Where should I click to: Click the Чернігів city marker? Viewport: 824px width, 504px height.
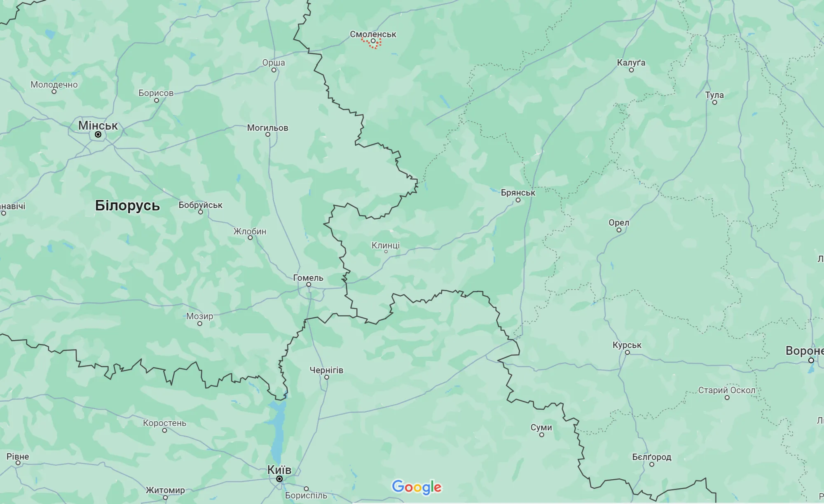coord(326,377)
